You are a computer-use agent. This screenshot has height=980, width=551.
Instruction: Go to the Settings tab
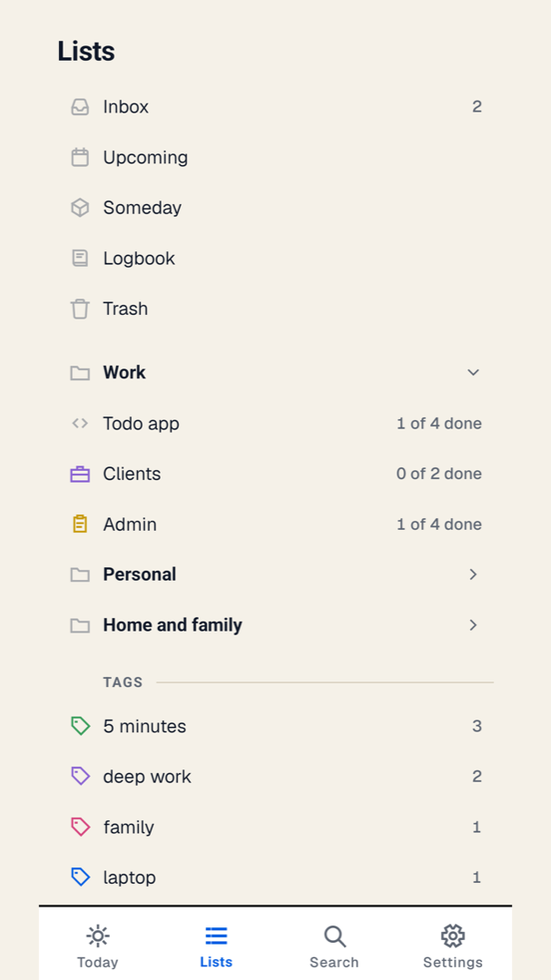pos(453,946)
